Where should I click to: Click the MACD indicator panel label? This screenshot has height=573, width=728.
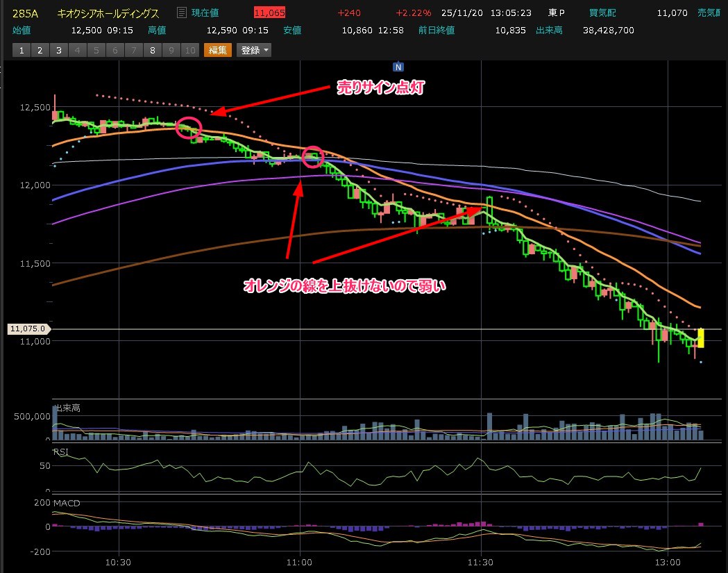67,502
